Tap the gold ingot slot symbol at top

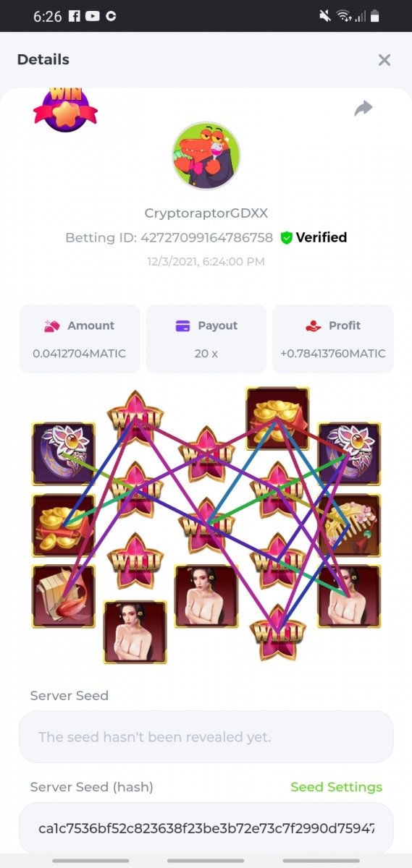click(x=277, y=417)
